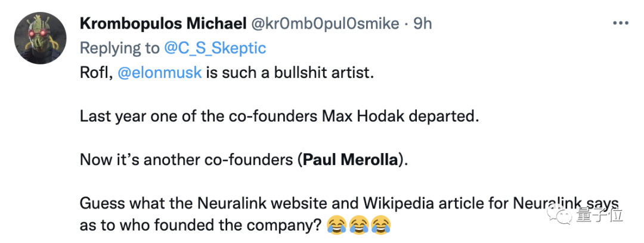The height and width of the screenshot is (243, 644).
Task: Click the last laughing-crying emoji
Action: 380,226
